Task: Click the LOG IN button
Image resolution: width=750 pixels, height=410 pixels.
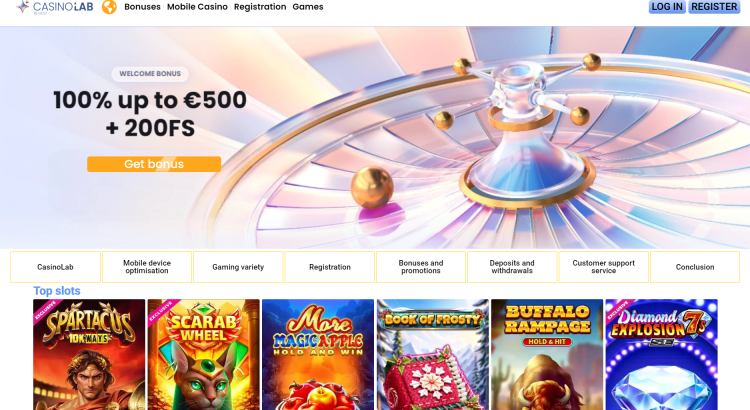Action: pos(667,7)
